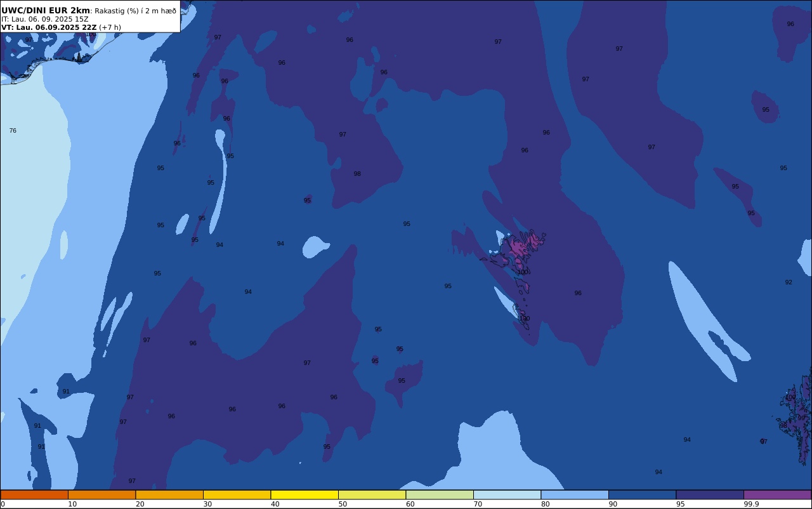Select the golden 30–40 colorbar segment
812x509 pixels.
coord(237,494)
